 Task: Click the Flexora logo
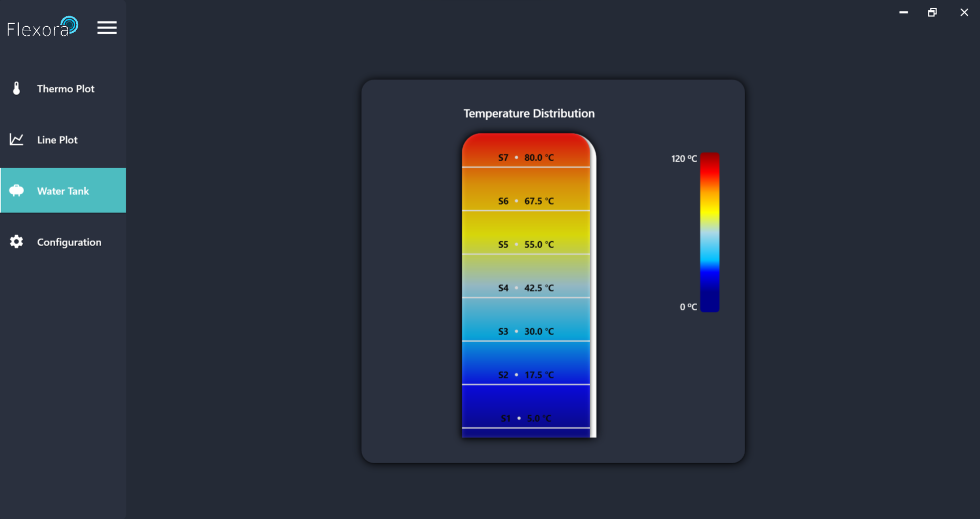click(43, 27)
